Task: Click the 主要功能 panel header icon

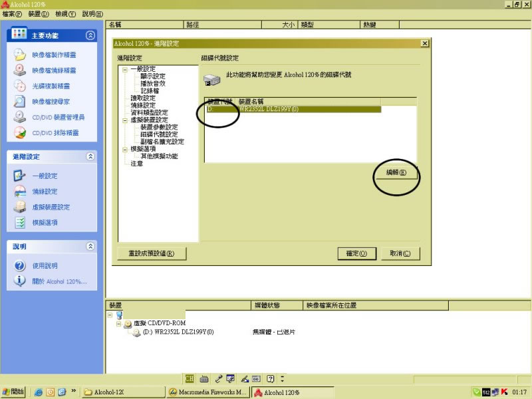Action: (x=19, y=33)
